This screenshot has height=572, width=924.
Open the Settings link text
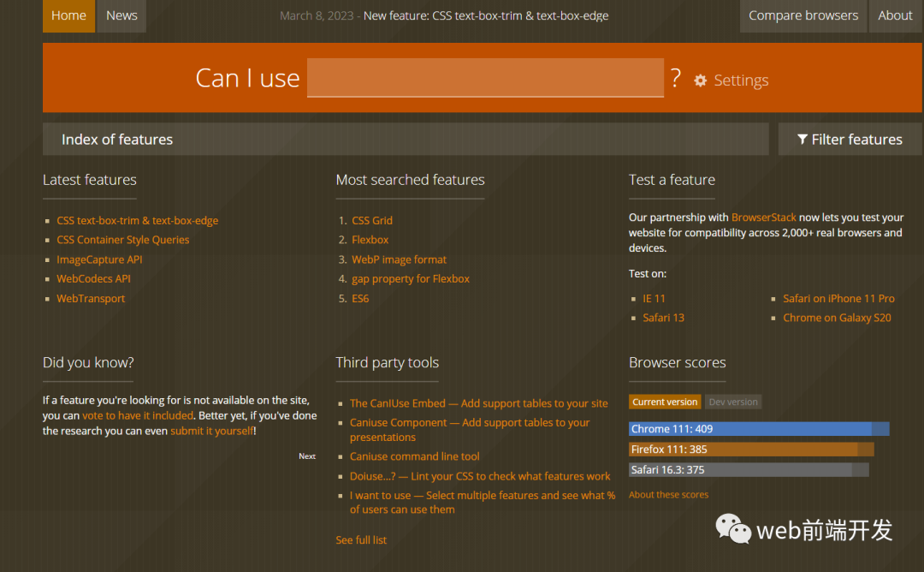[741, 80]
